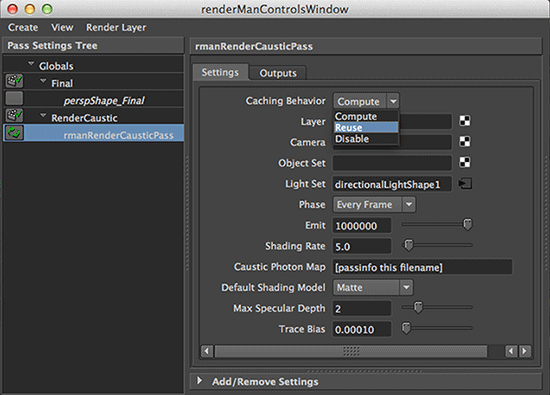Click the connection icon next to Light Set
The image size is (550, 395).
click(x=465, y=183)
